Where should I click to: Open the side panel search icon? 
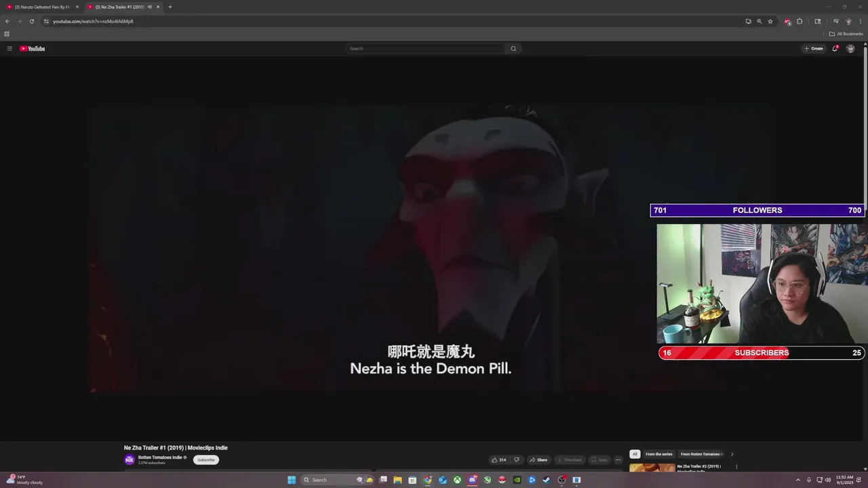point(818,21)
